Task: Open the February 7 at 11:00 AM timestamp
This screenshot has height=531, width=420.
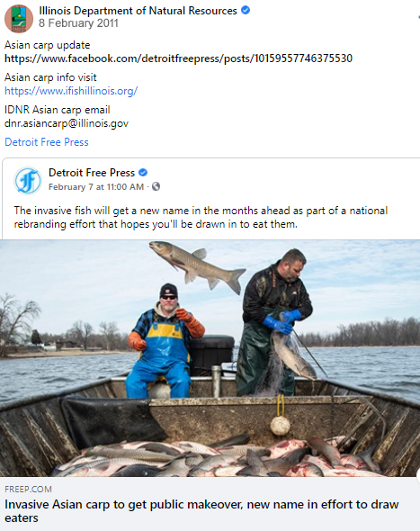Action: 96,187
